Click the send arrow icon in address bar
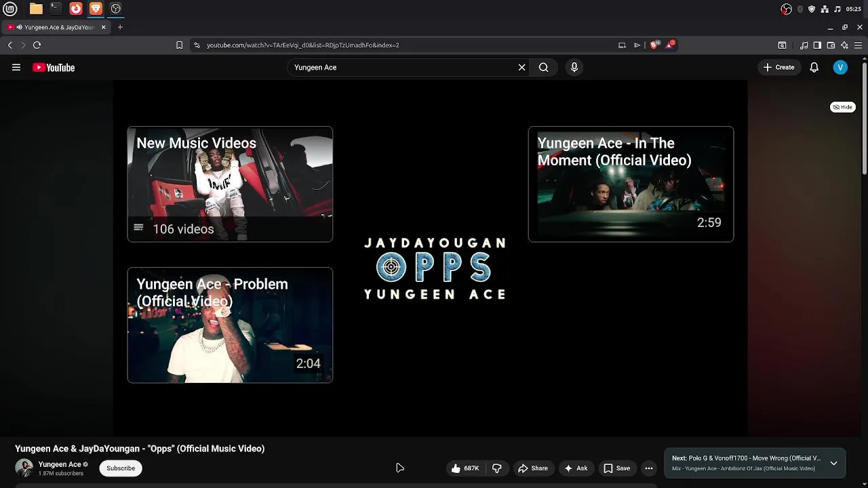The width and height of the screenshot is (868, 488). (x=637, y=45)
